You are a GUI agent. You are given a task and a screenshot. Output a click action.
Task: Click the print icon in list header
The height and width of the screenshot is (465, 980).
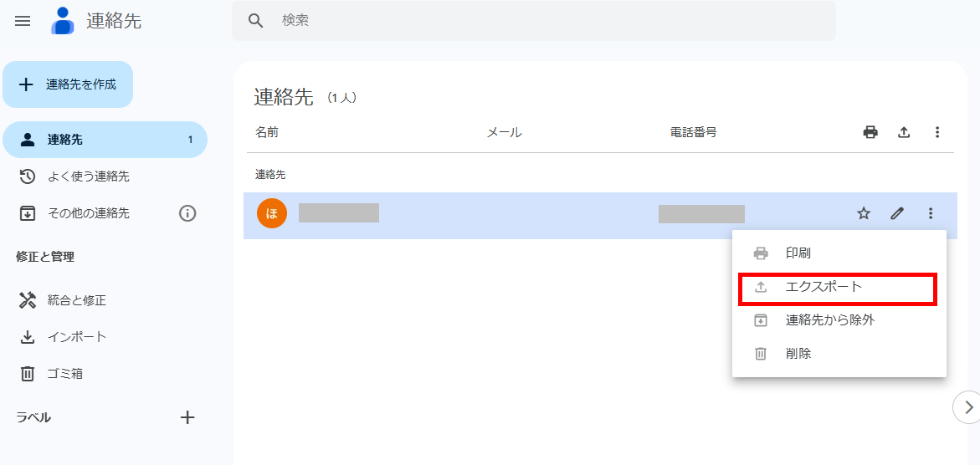870,132
